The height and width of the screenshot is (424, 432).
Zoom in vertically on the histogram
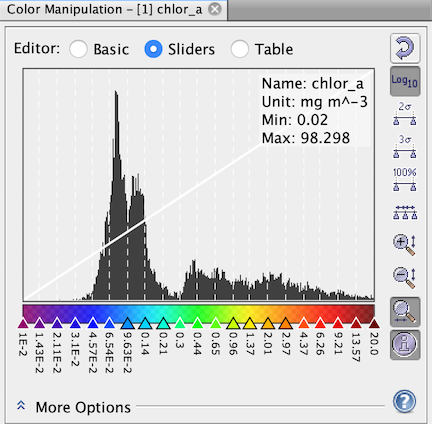click(x=405, y=245)
